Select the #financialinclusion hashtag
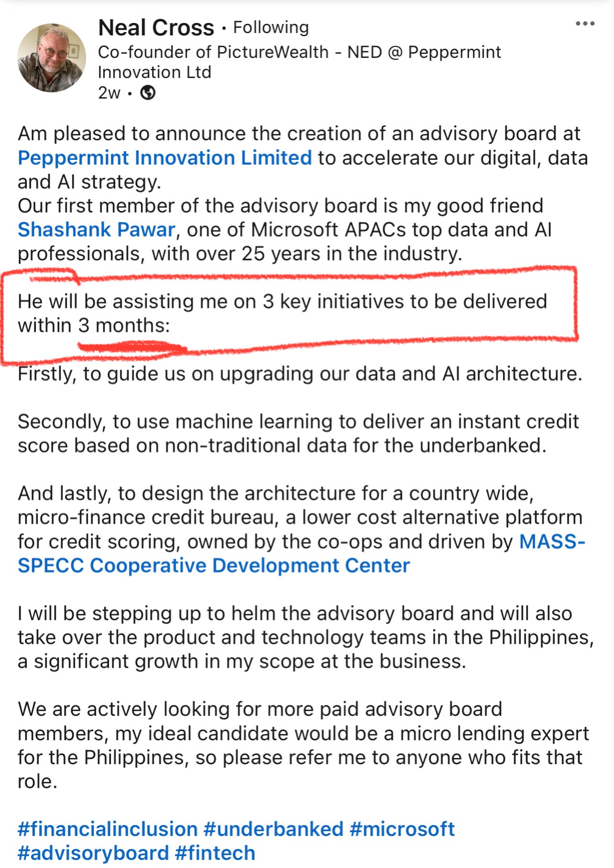The width and height of the screenshot is (614, 868). (108, 829)
